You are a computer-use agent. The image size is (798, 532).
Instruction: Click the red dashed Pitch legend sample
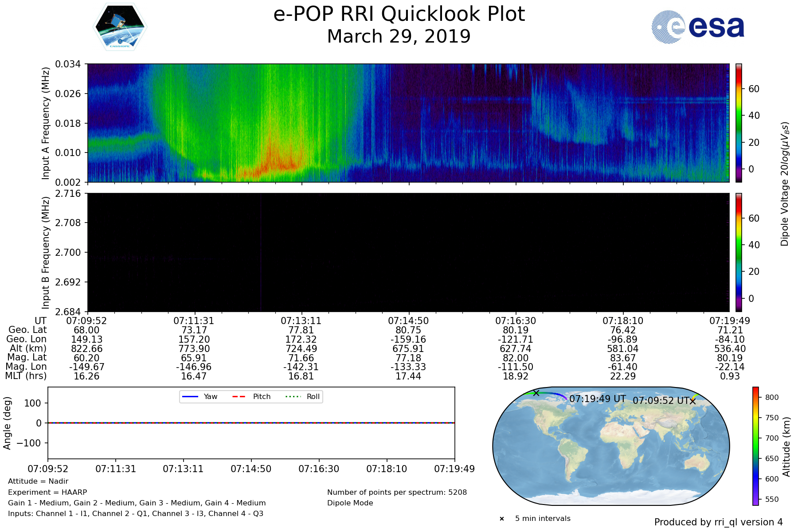click(239, 397)
